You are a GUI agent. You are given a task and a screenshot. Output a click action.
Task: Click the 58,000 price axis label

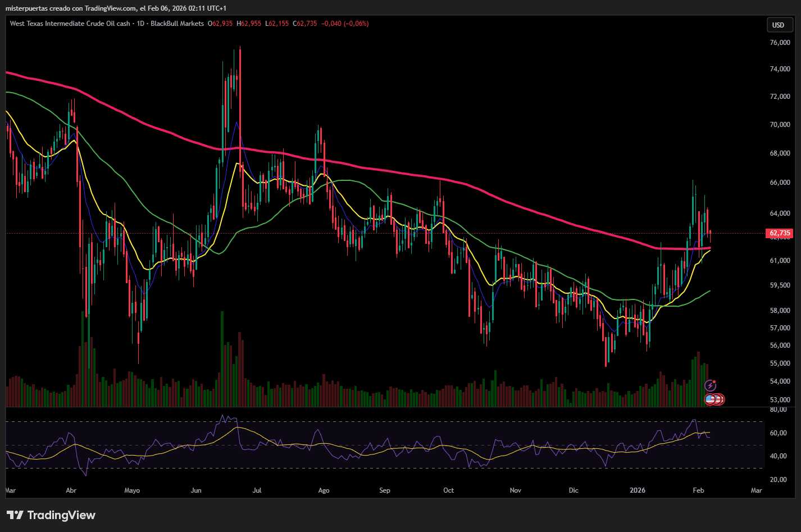780,311
